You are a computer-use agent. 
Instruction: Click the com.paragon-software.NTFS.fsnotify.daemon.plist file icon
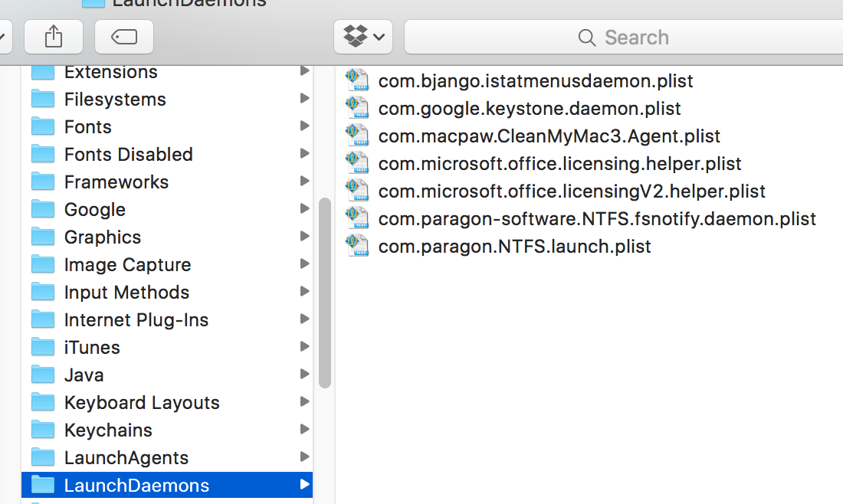pos(356,218)
